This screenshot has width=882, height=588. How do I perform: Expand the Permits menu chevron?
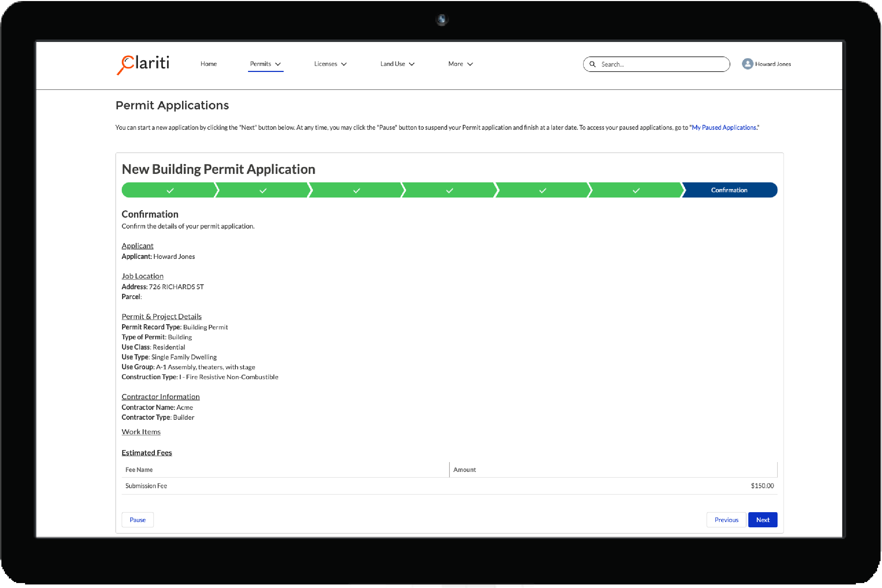pyautogui.click(x=278, y=64)
